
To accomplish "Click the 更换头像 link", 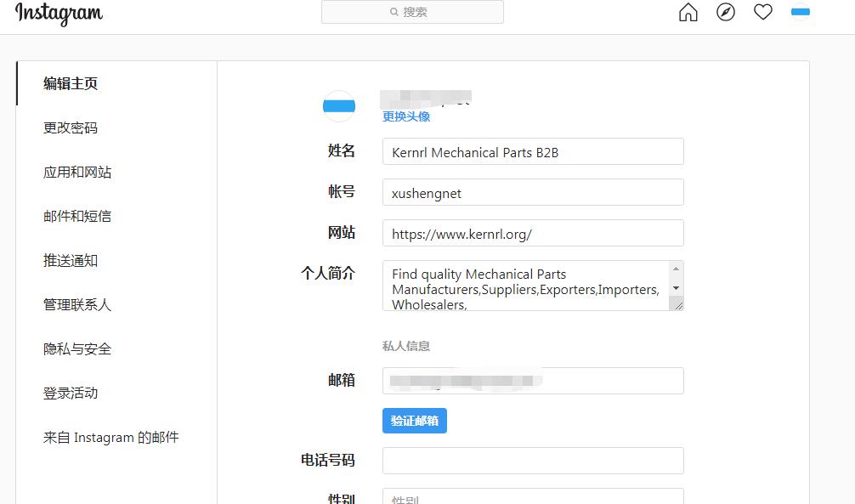I will click(405, 115).
